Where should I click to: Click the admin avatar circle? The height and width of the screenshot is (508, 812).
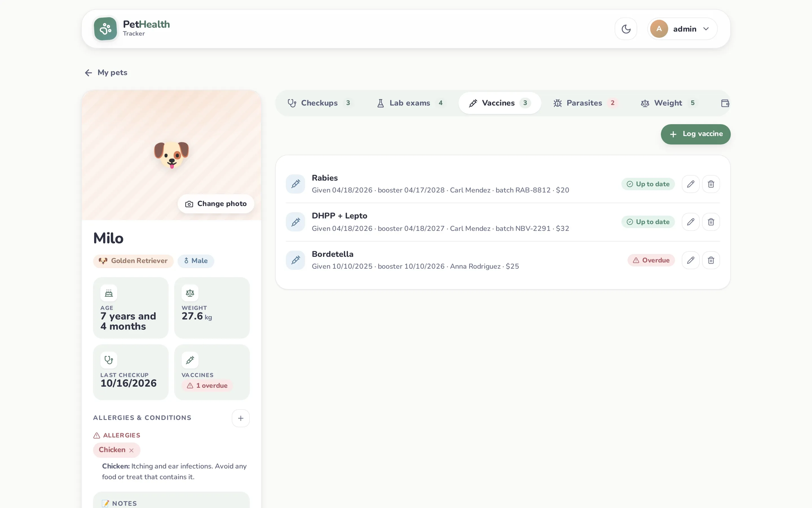coord(659,29)
